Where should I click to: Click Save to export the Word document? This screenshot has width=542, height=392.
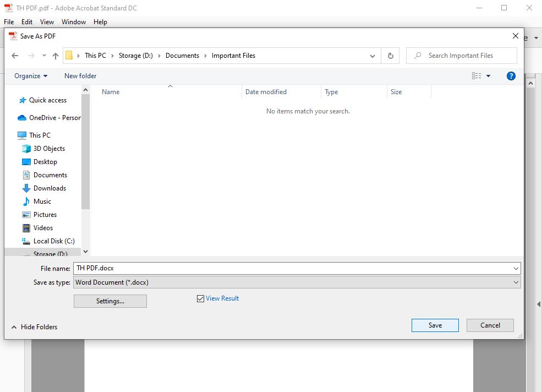click(x=435, y=325)
